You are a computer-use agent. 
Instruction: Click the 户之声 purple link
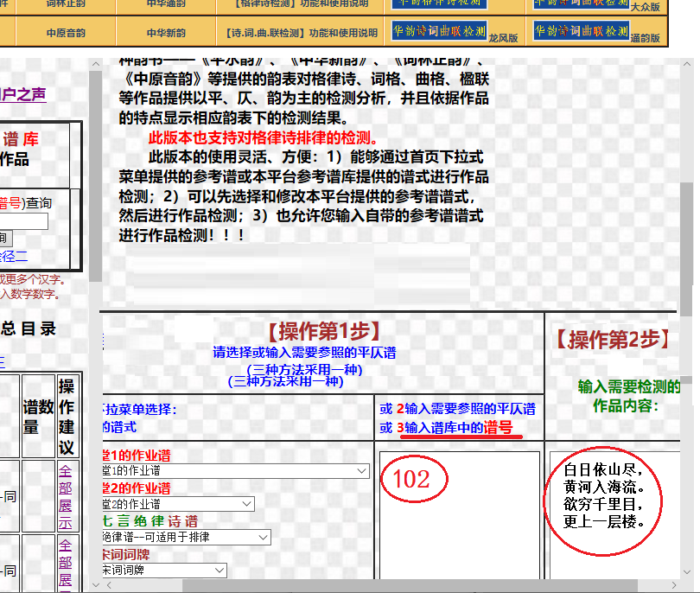[23, 95]
